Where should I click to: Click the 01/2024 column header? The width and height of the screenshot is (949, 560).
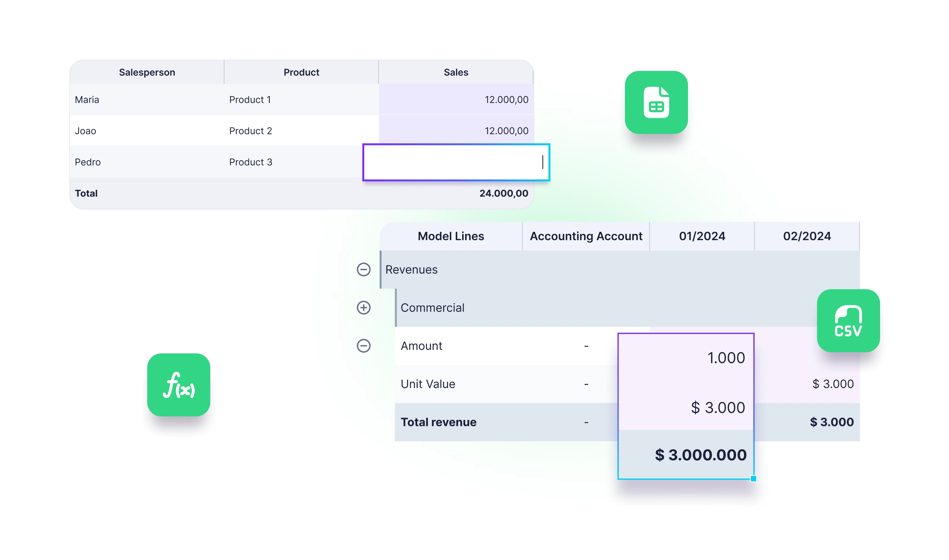(702, 236)
